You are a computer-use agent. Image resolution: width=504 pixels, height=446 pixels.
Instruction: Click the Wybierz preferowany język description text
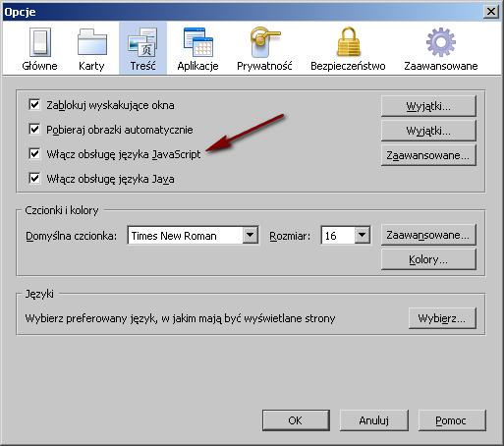click(x=180, y=318)
